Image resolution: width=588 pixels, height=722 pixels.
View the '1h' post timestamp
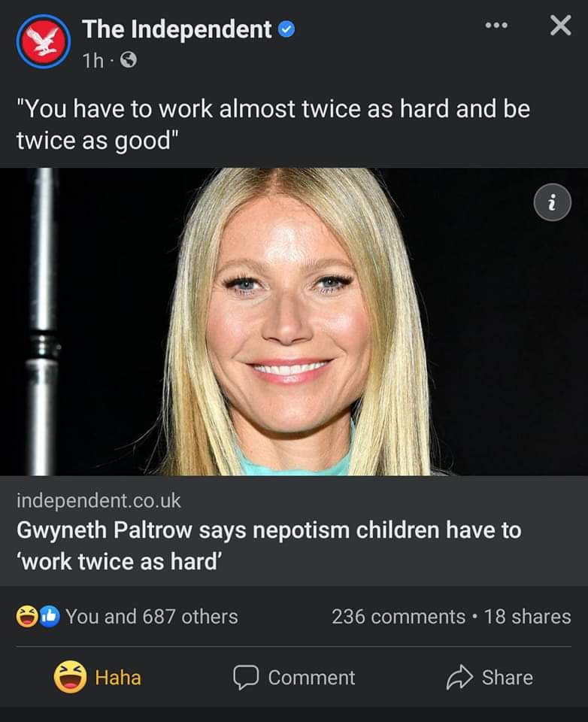(x=93, y=60)
